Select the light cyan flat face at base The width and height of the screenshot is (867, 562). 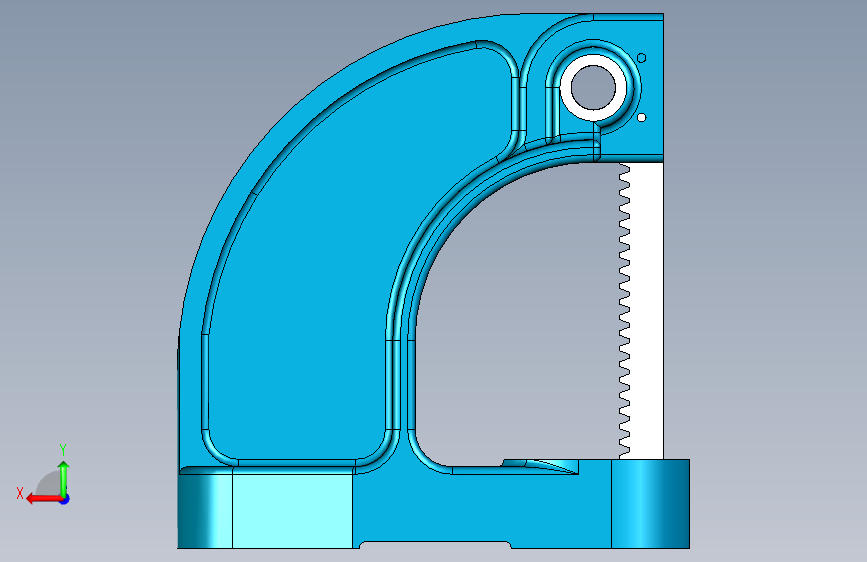pyautogui.click(x=292, y=511)
